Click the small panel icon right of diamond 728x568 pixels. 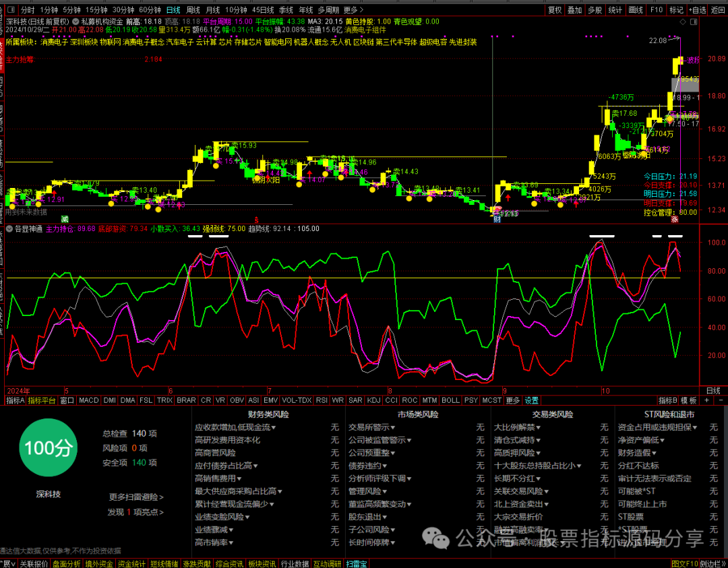tap(694, 22)
